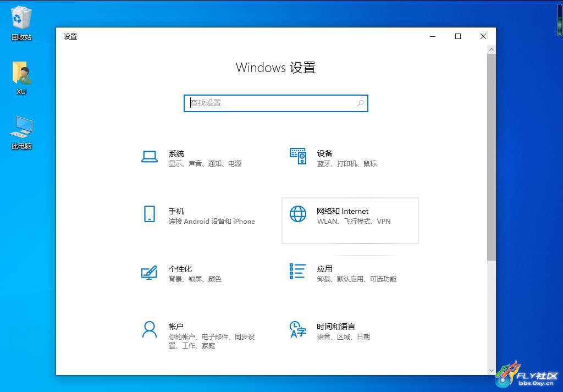Click the 帐户 category title
563x392 pixels.
click(x=176, y=327)
